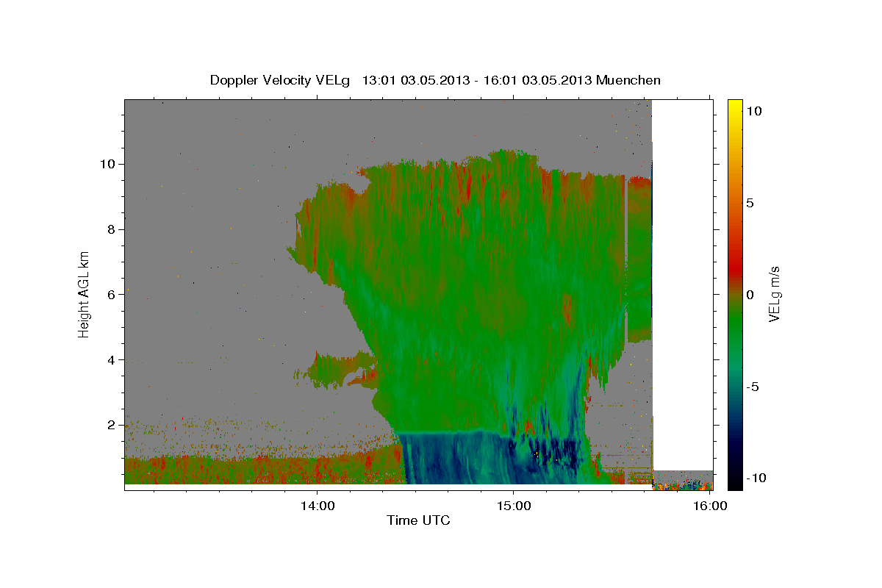Pick the yellow top of the colorbar
The width and height of the screenshot is (882, 588).
click(735, 104)
